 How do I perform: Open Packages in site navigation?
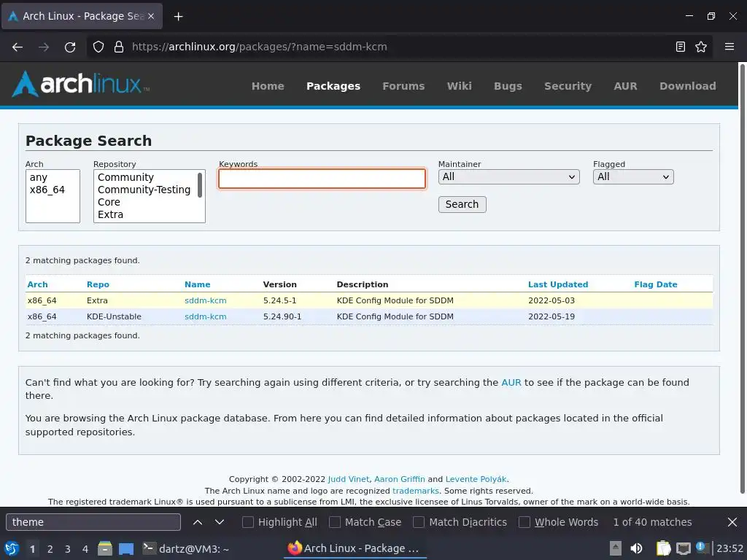[x=333, y=86]
